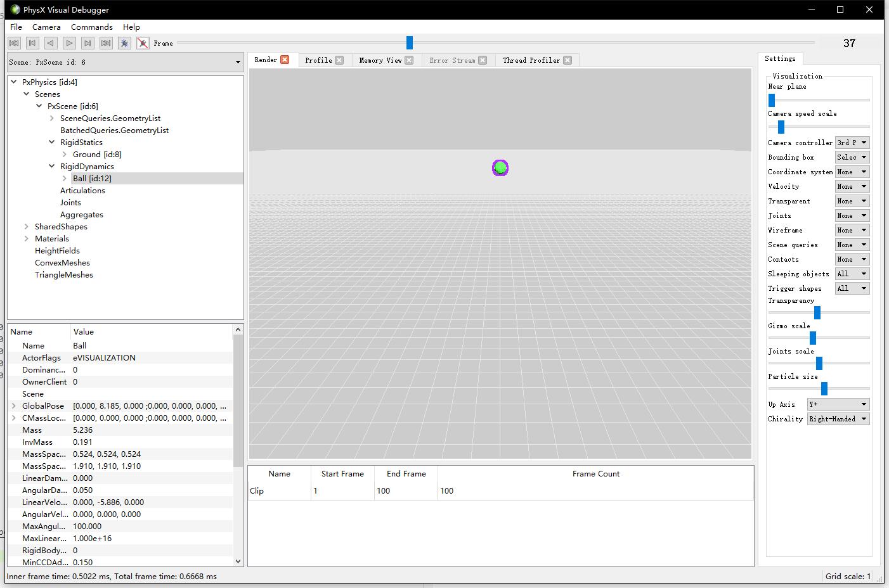Click the Start Frame column header
Screen dimensions: 889x588
(342, 473)
